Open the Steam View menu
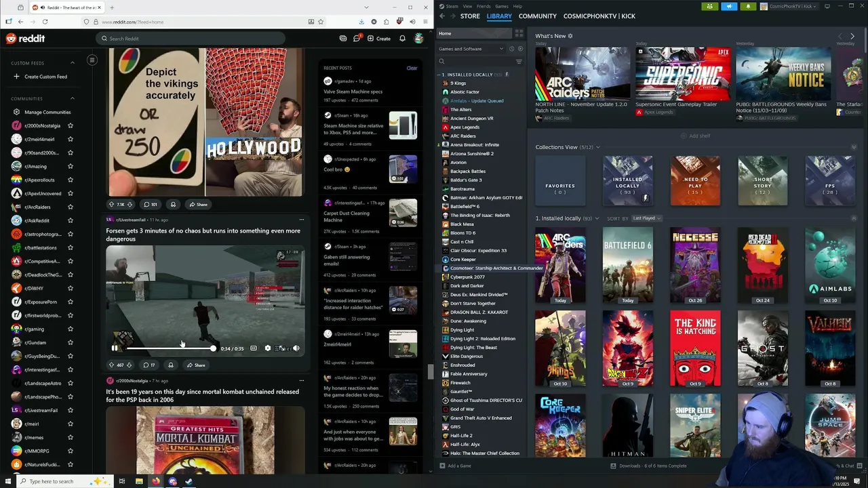The image size is (868, 488). [467, 6]
